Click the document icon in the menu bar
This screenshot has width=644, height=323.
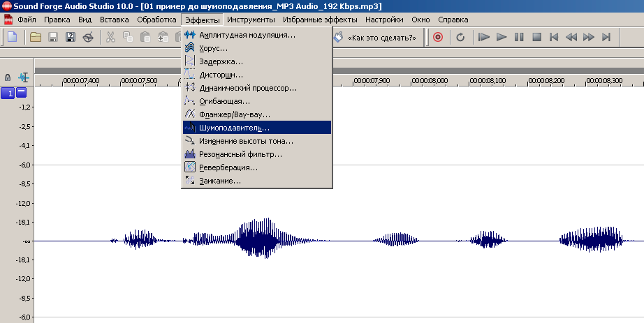click(8, 20)
